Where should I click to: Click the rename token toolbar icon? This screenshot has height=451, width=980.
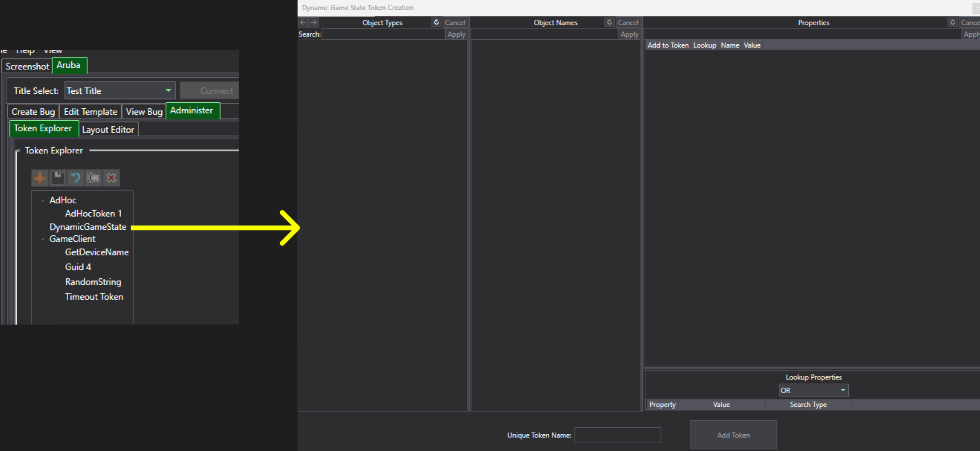pyautogui.click(x=93, y=178)
